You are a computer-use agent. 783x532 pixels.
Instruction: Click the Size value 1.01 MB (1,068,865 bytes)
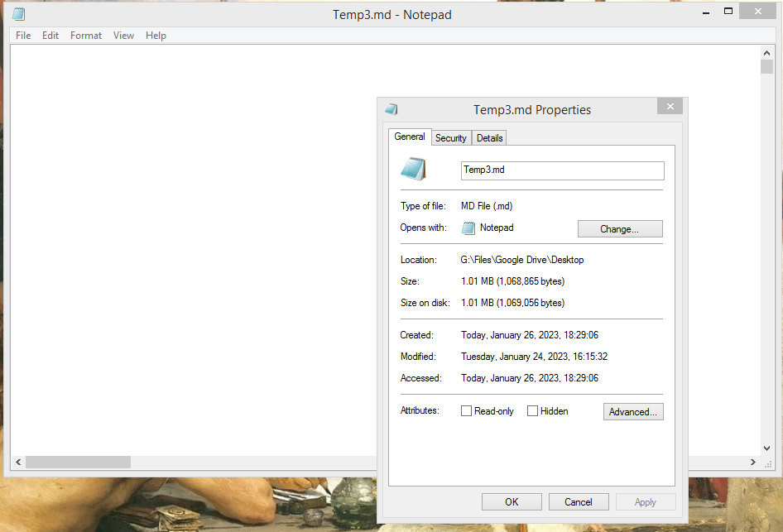(513, 281)
